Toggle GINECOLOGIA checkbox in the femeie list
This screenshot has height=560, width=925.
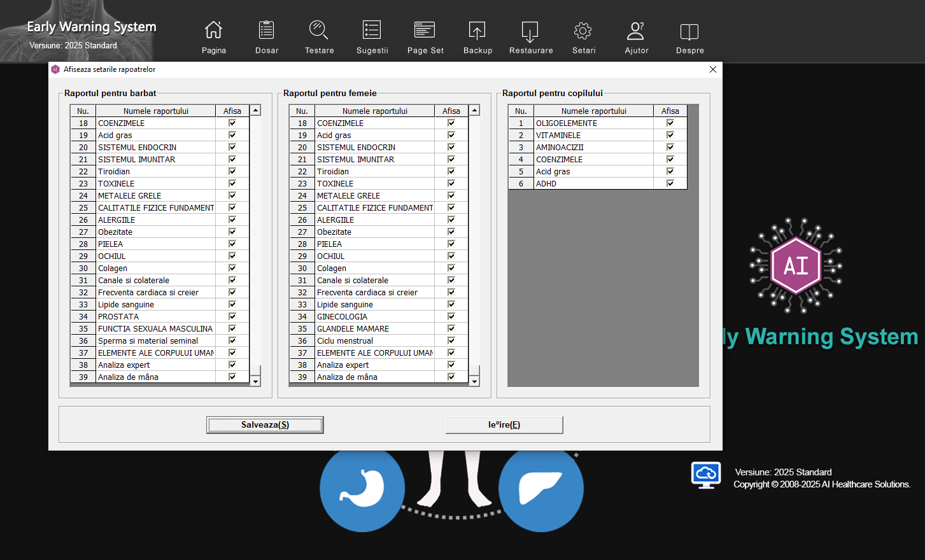pyautogui.click(x=451, y=316)
